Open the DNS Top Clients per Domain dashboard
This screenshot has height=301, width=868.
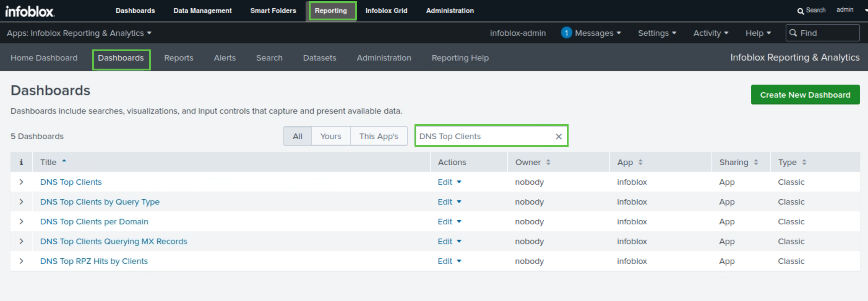pos(94,222)
